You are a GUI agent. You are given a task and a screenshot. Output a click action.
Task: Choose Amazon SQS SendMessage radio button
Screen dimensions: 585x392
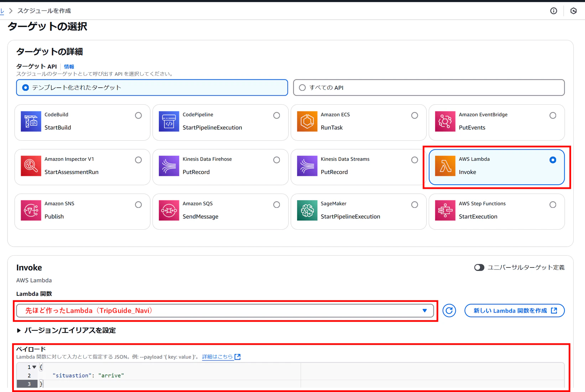[277, 205]
